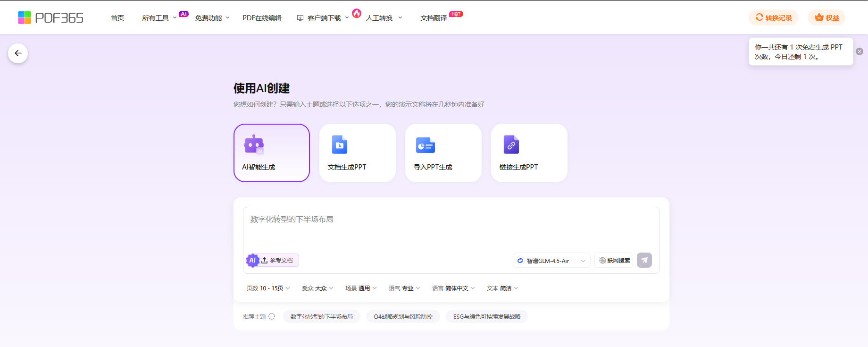Open the 语气 专业 dropdown

click(404, 288)
